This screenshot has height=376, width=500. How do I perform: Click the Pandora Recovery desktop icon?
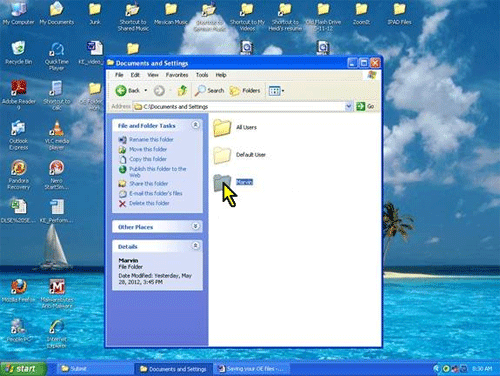[19, 175]
